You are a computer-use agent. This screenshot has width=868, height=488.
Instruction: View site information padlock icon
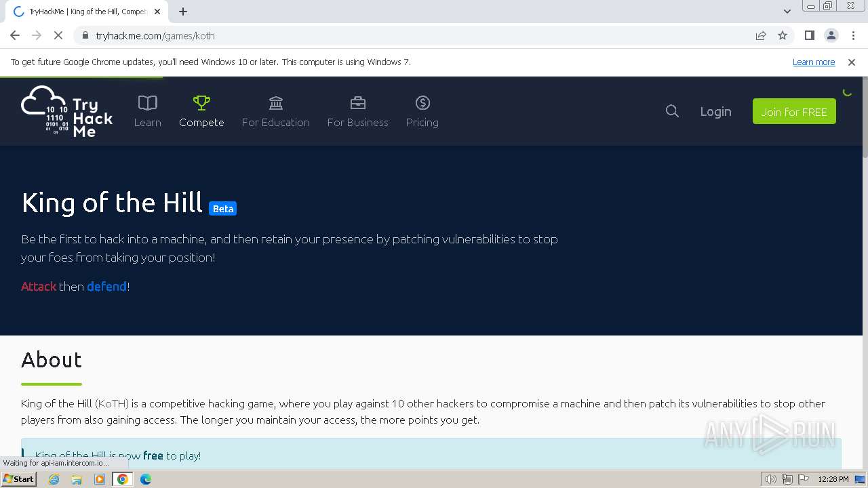pos(85,35)
